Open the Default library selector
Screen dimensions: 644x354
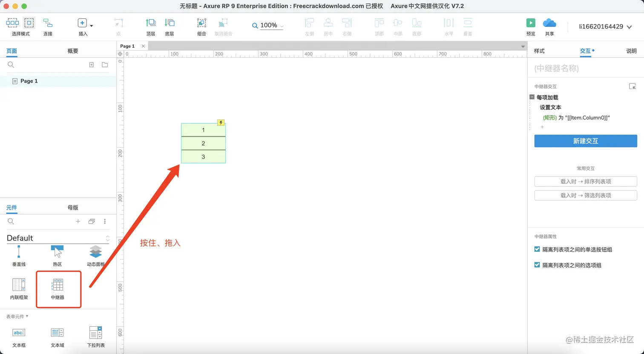point(58,238)
